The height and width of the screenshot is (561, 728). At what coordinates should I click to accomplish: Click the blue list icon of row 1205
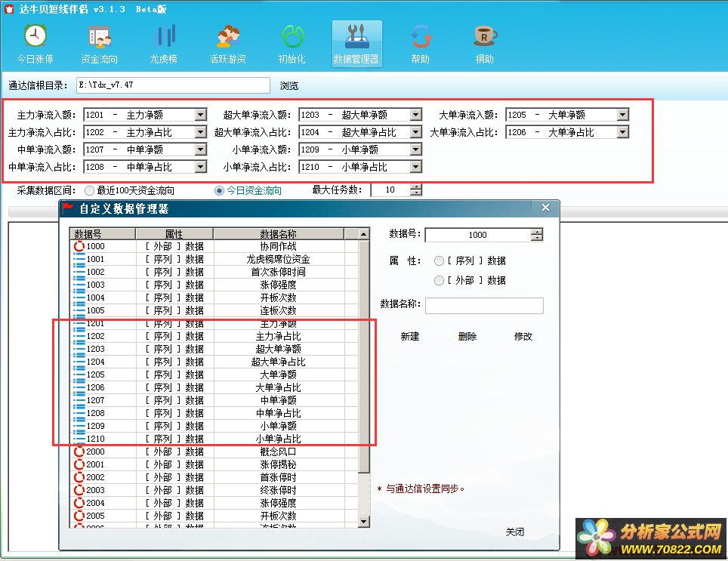pos(79,375)
